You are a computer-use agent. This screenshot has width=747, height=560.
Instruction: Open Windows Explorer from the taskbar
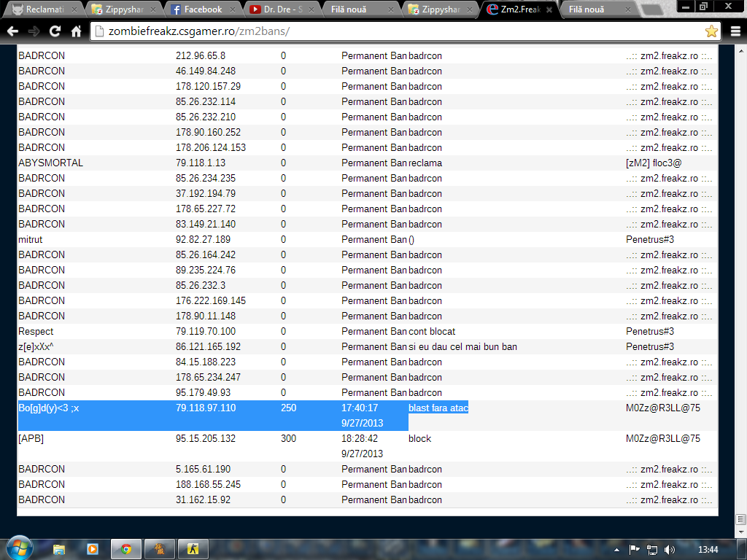(x=58, y=550)
